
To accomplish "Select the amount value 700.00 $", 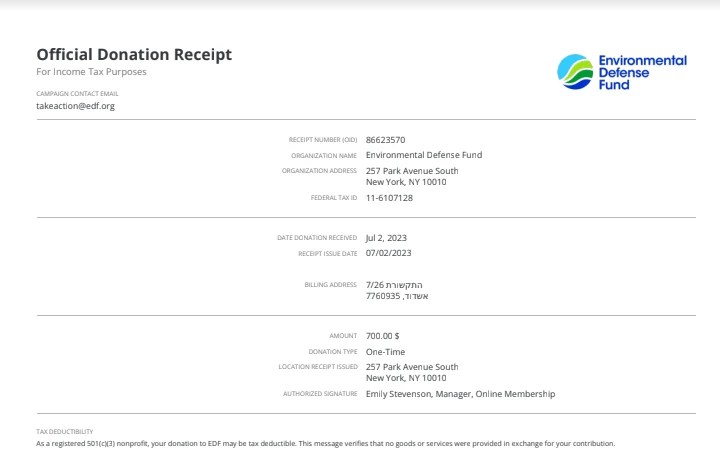I will click(382, 336).
